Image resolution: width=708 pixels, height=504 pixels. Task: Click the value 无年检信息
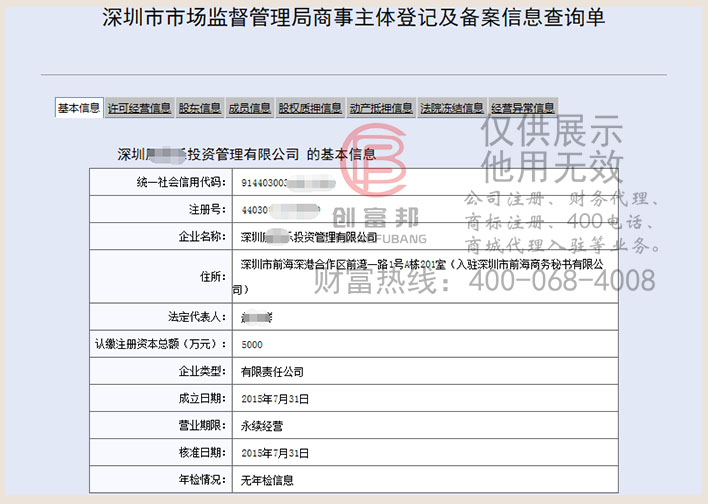(x=267, y=480)
